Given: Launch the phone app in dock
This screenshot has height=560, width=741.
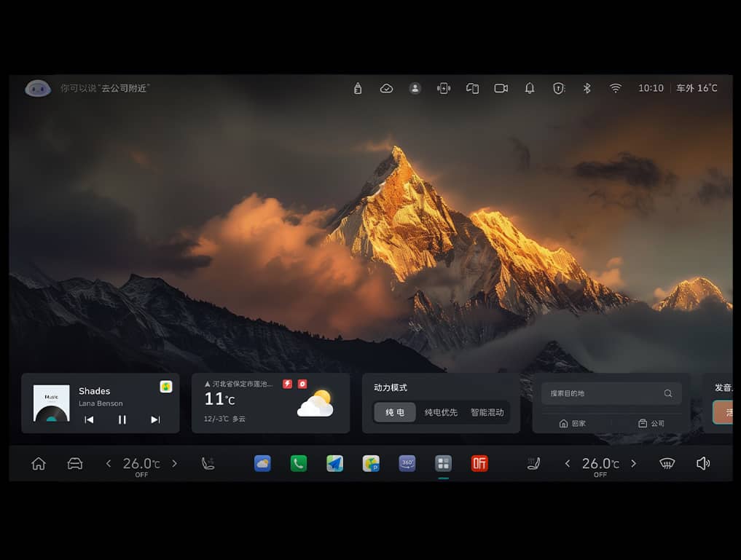Looking at the screenshot, I should tap(299, 463).
